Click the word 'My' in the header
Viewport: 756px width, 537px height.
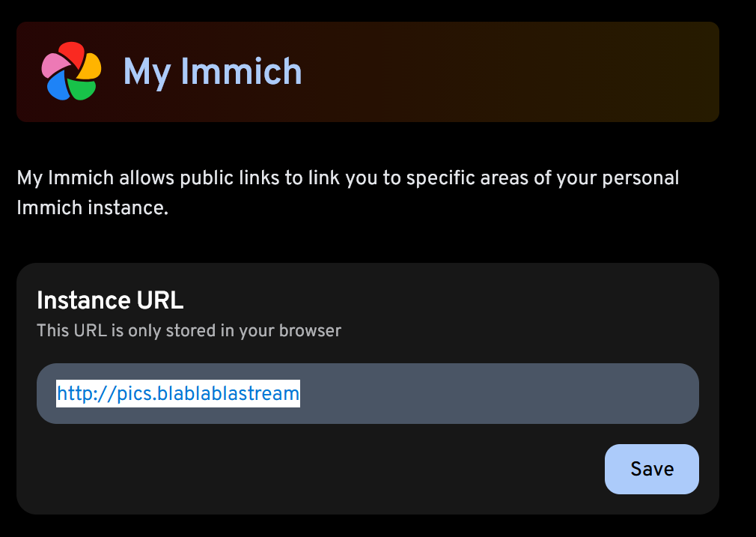click(x=147, y=72)
